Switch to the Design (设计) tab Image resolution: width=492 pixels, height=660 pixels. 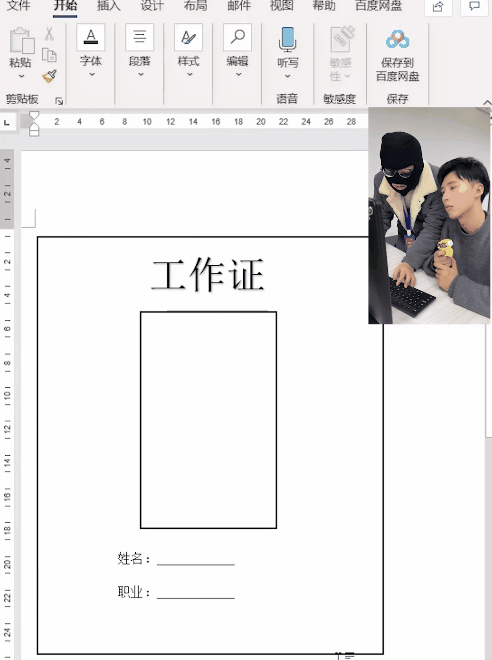tap(152, 6)
